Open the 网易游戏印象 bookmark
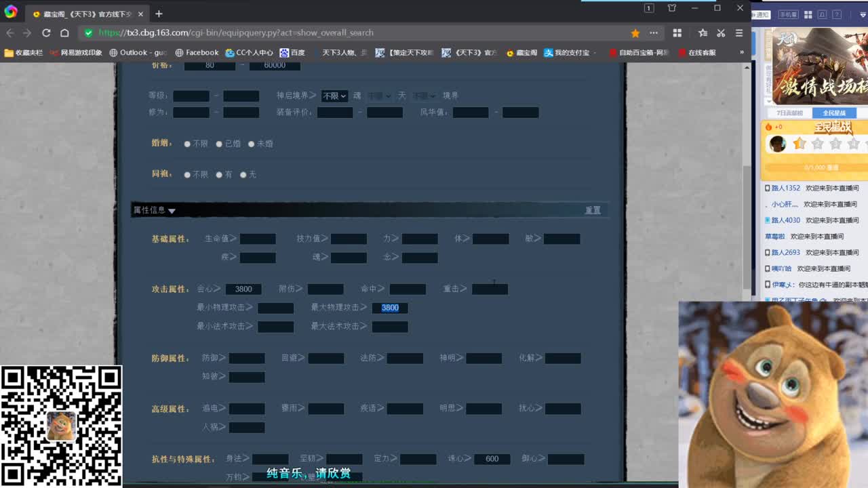 (76, 52)
